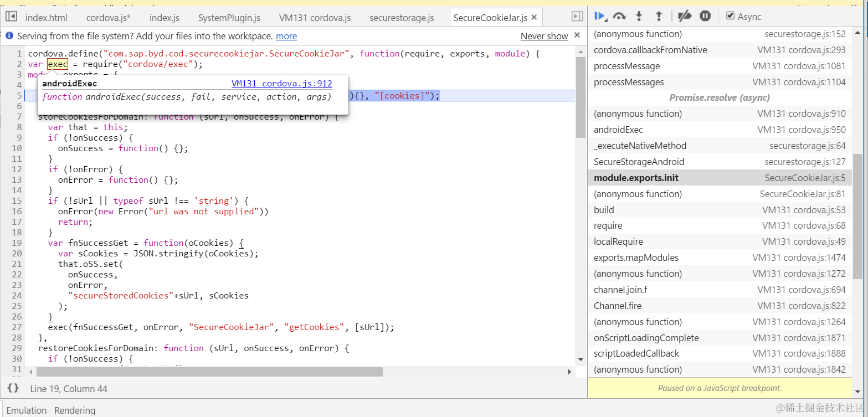Switch to the cordova.js* tab
The image size is (868, 417).
(109, 18)
